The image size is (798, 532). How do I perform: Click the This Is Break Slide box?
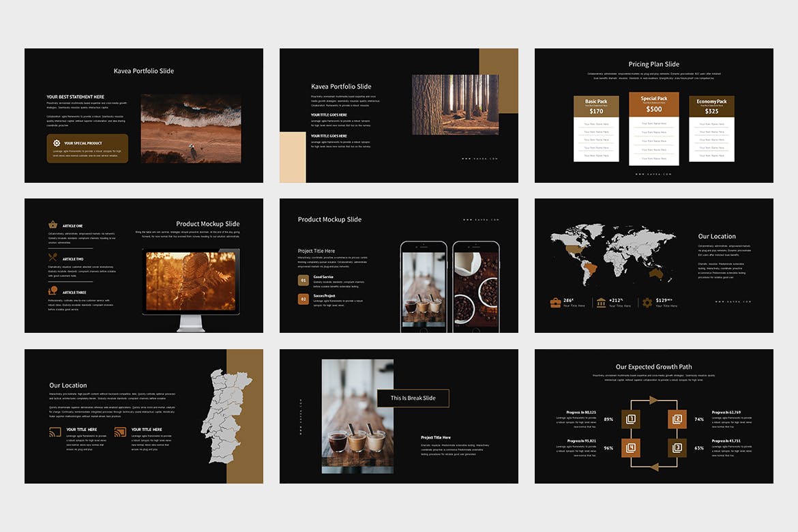coord(413,398)
